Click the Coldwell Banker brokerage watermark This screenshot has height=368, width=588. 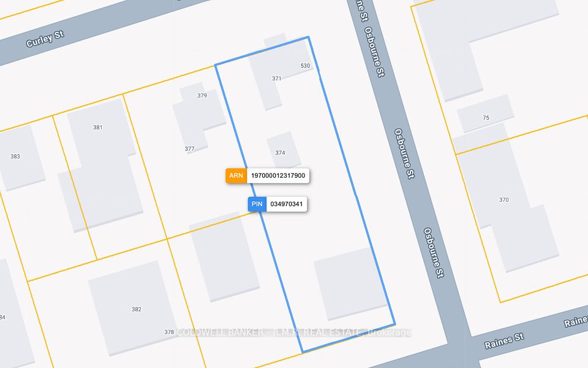click(x=293, y=332)
